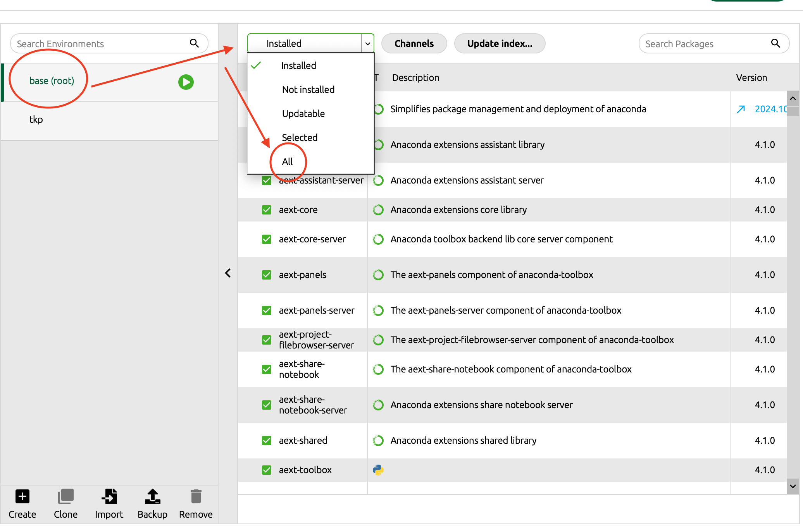
Task: Click the Anaconda ring icon for aext-share-notebook
Action: click(x=378, y=369)
